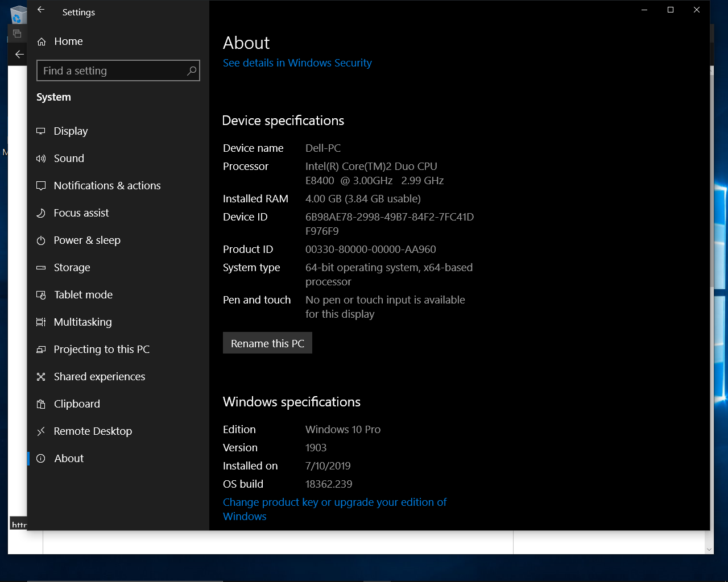Open See details in Windows Security link
The height and width of the screenshot is (582, 728).
click(297, 63)
